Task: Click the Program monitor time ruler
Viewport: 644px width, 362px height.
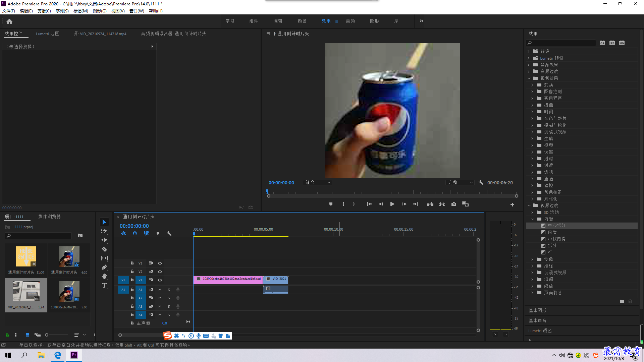Action: tap(392, 192)
